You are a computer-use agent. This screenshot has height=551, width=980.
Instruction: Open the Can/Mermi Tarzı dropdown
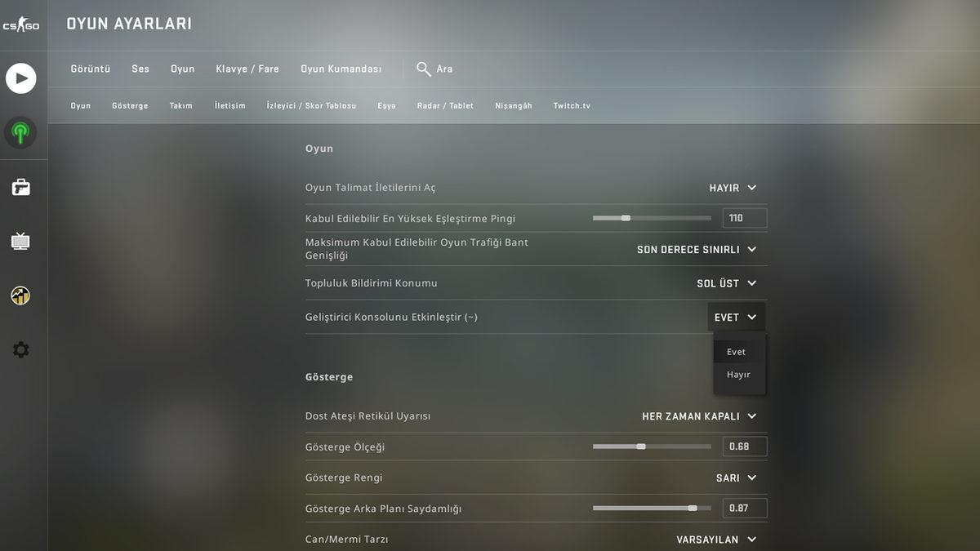click(715, 539)
